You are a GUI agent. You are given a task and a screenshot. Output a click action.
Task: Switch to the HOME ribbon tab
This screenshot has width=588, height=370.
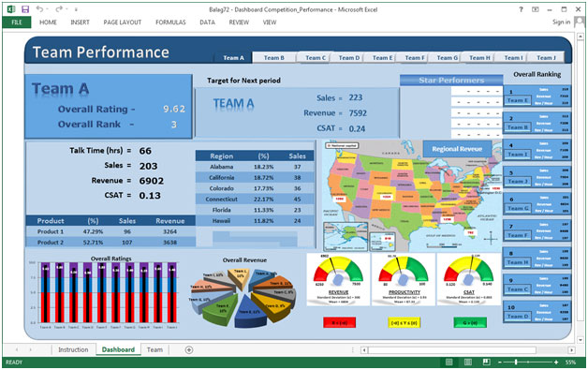(x=49, y=22)
